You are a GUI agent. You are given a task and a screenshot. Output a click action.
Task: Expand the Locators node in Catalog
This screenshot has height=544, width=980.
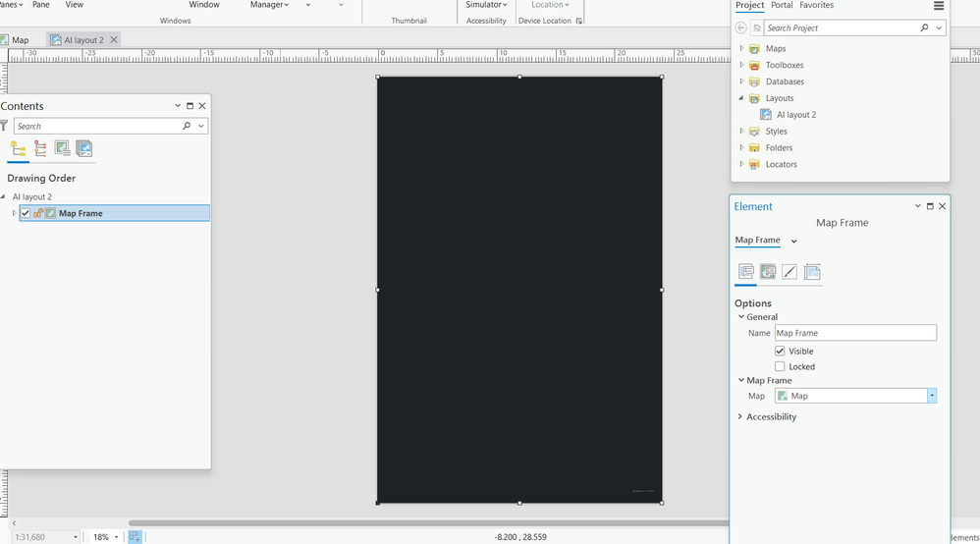coord(741,164)
